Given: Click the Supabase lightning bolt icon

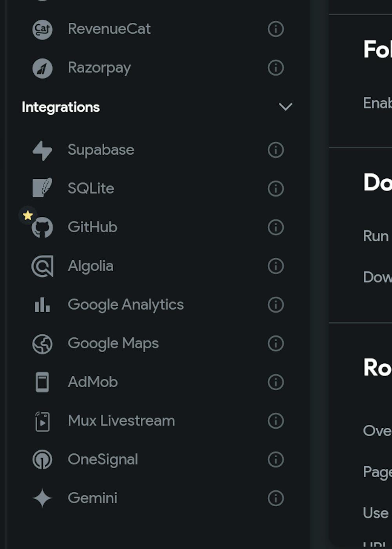Looking at the screenshot, I should point(42,150).
